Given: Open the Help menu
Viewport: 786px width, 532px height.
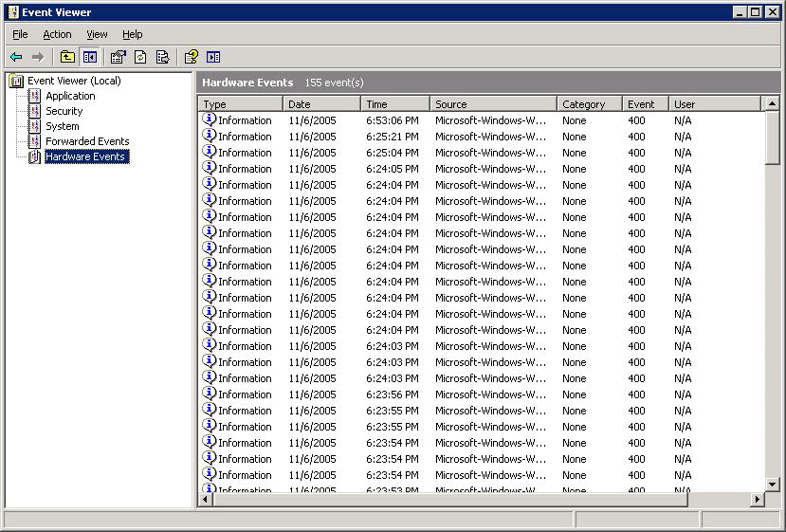Looking at the screenshot, I should click(133, 34).
